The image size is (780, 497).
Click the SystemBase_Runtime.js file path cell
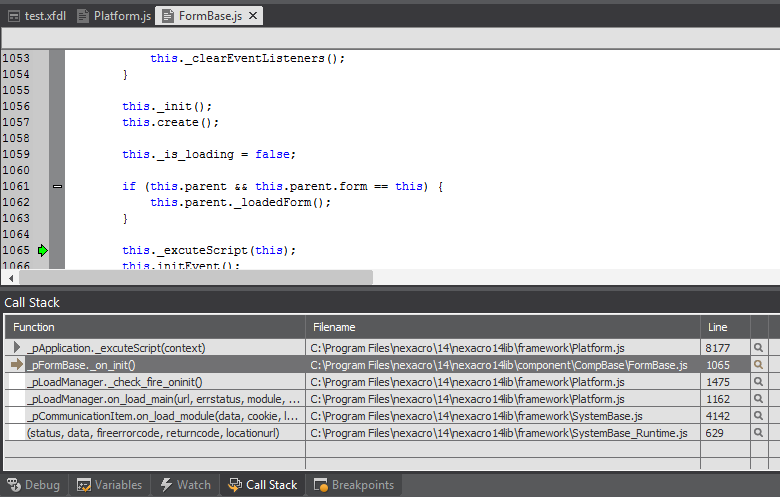click(503, 433)
